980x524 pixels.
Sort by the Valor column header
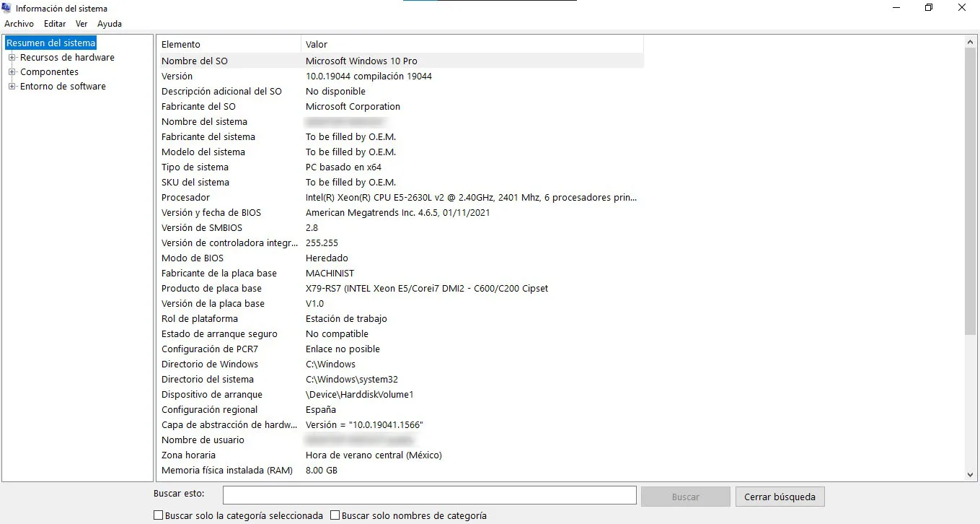[472, 45]
